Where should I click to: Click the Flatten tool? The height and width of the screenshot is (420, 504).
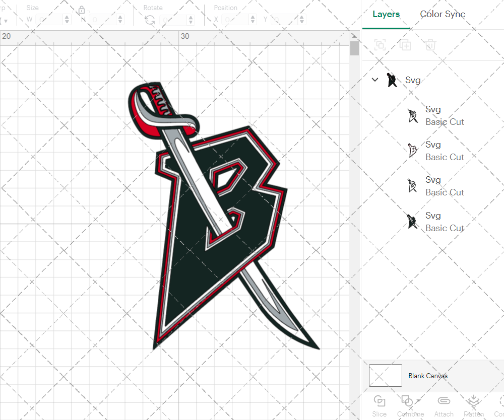(473, 406)
